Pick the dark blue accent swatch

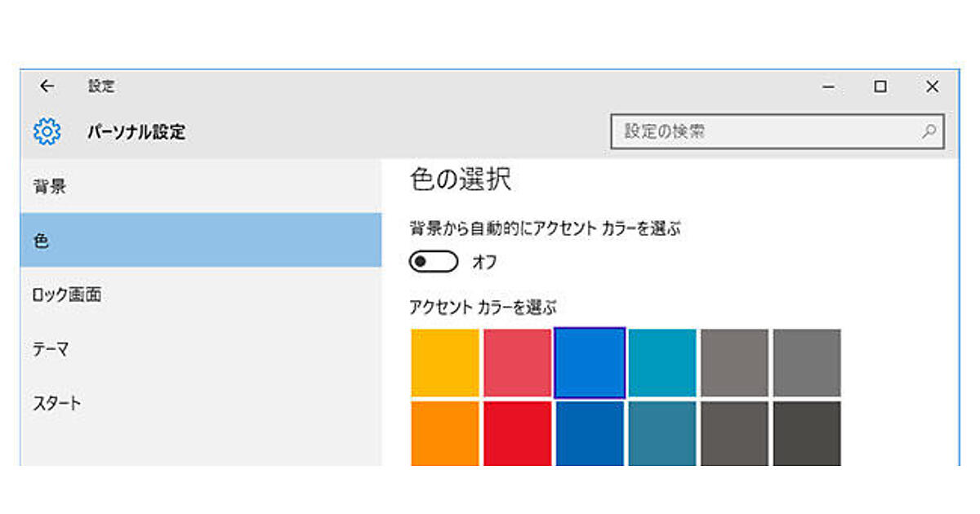[590, 433]
